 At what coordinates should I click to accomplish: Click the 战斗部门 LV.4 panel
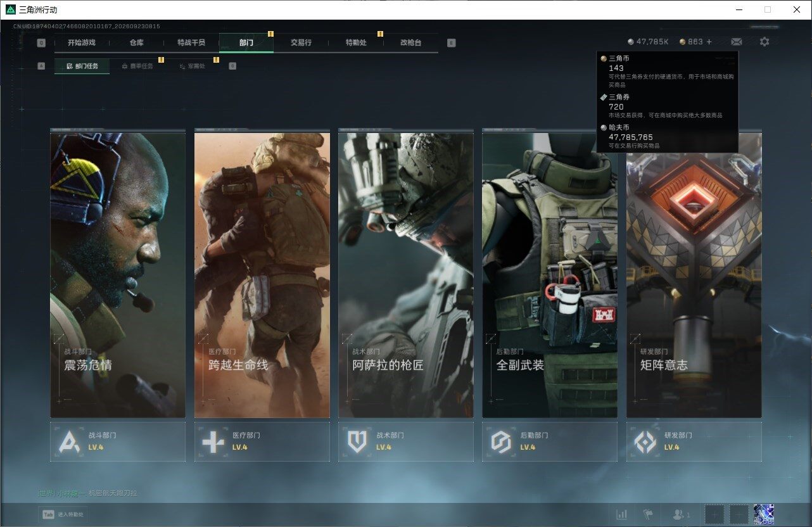(118, 441)
